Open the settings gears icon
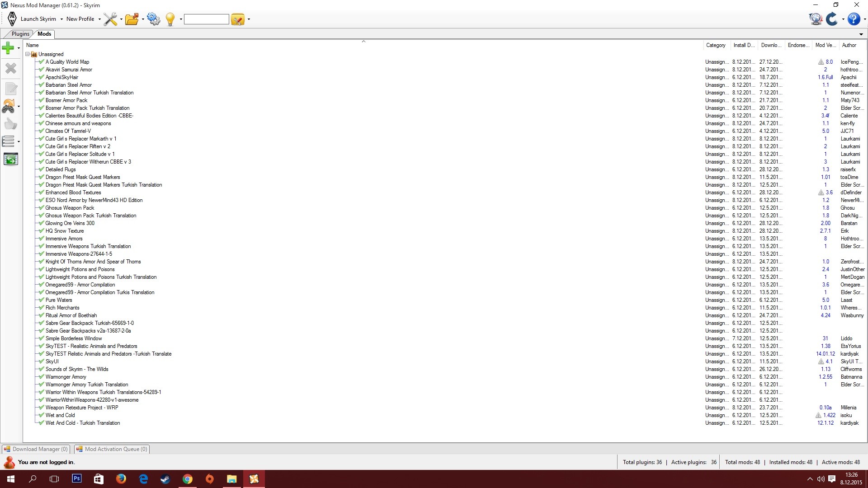This screenshot has width=868, height=488. click(x=154, y=19)
